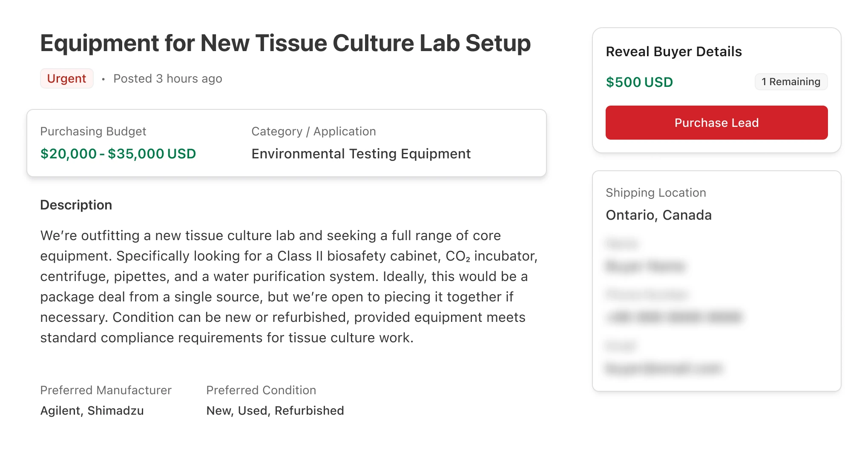Screen dimensions: 868x453
Task: Click the listing title about Tissue Culture Lab
Action: point(285,43)
